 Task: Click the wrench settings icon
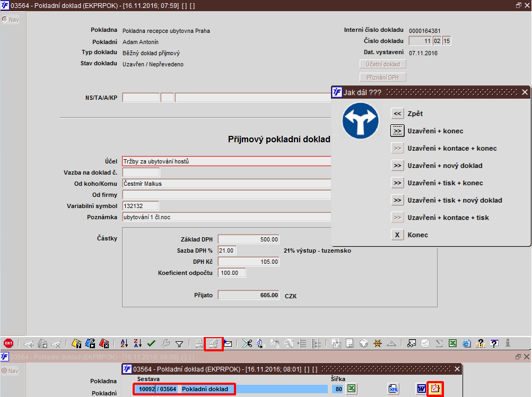click(165, 344)
